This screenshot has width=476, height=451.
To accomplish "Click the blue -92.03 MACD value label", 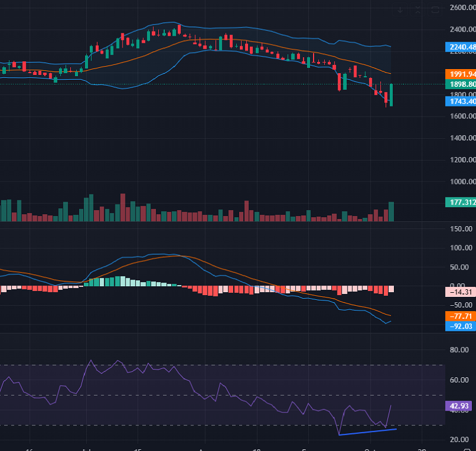I will tap(460, 325).
